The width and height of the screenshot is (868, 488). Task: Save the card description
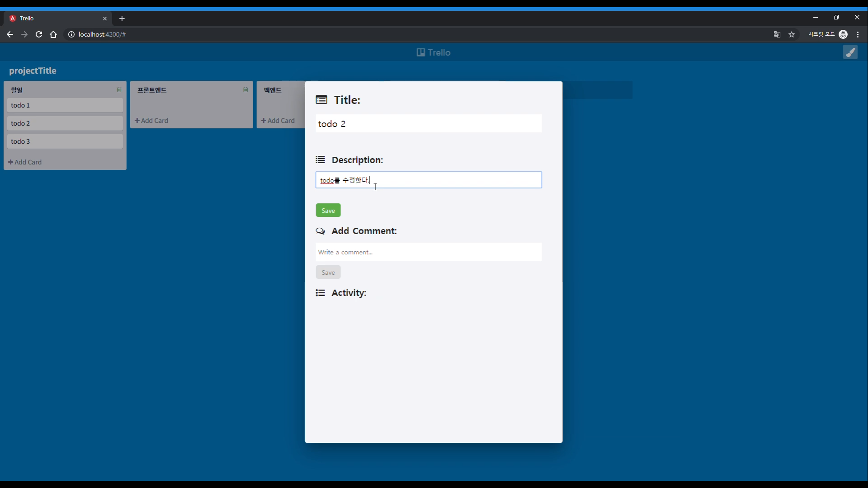click(x=328, y=211)
